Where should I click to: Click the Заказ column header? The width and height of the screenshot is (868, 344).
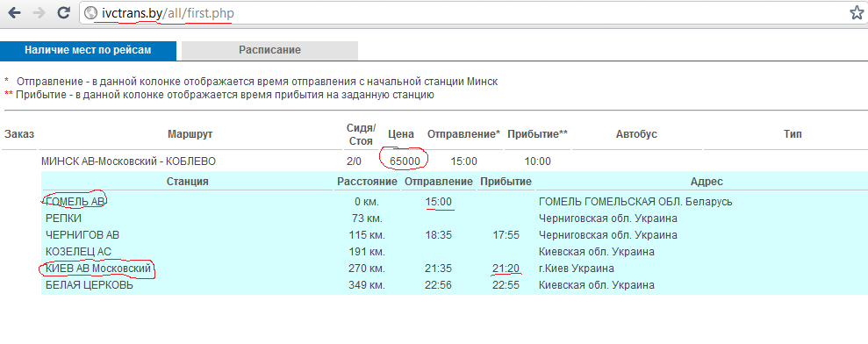(x=18, y=134)
